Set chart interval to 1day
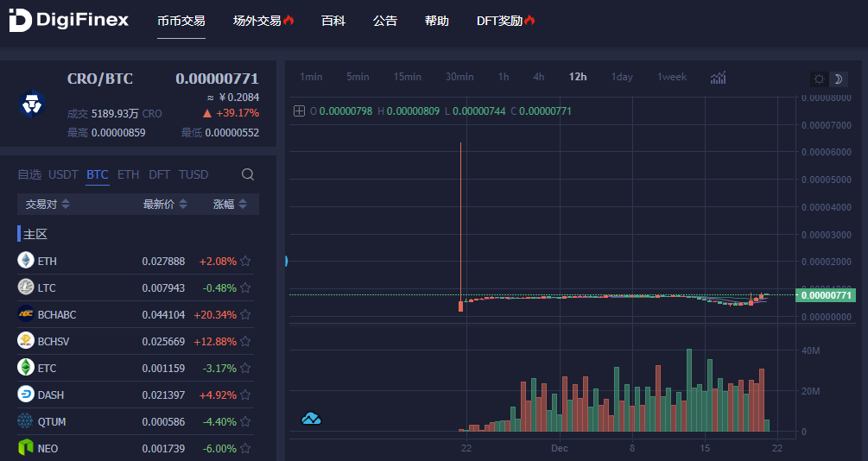Screen dimensions: 868x461 point(622,77)
